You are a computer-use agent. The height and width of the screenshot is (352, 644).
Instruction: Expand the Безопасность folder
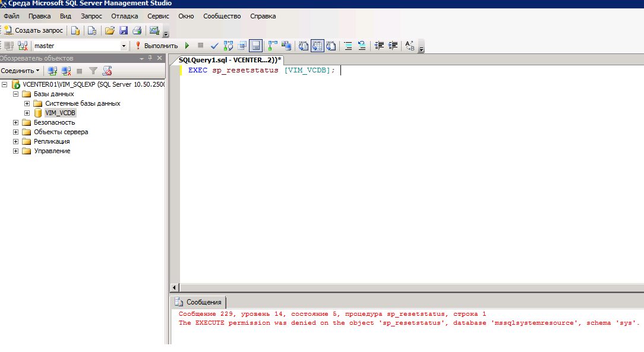[15, 122]
